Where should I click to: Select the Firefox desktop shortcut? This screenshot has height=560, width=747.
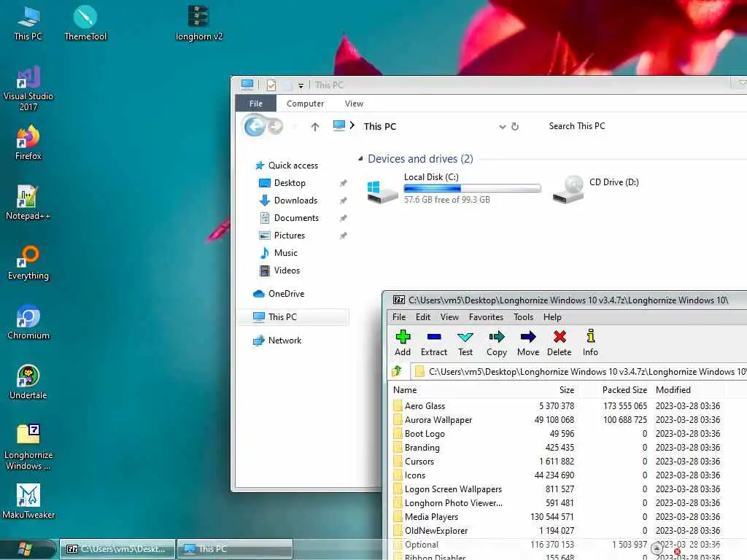tap(28, 142)
